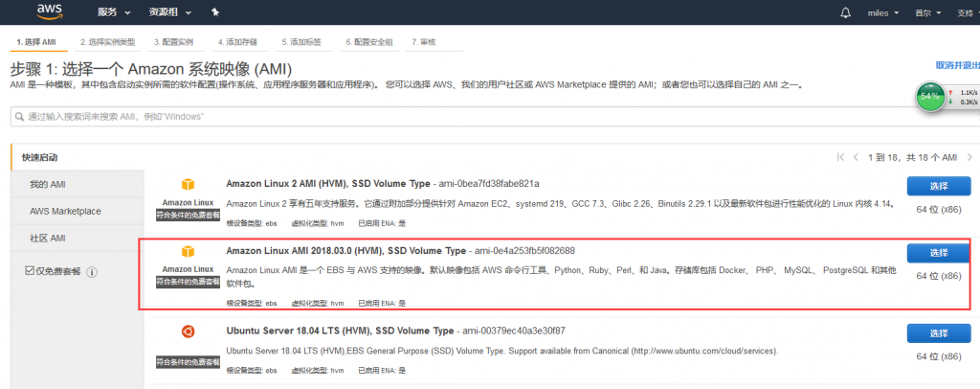Go to previous page of AMIs

point(856,157)
